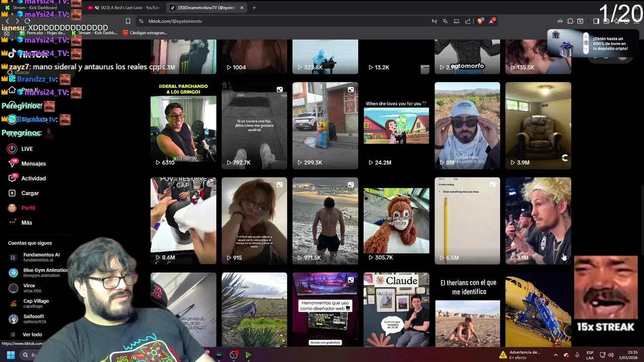Click ESP LAA language indicator
The width and height of the screenshot is (644, 362).
(590, 355)
